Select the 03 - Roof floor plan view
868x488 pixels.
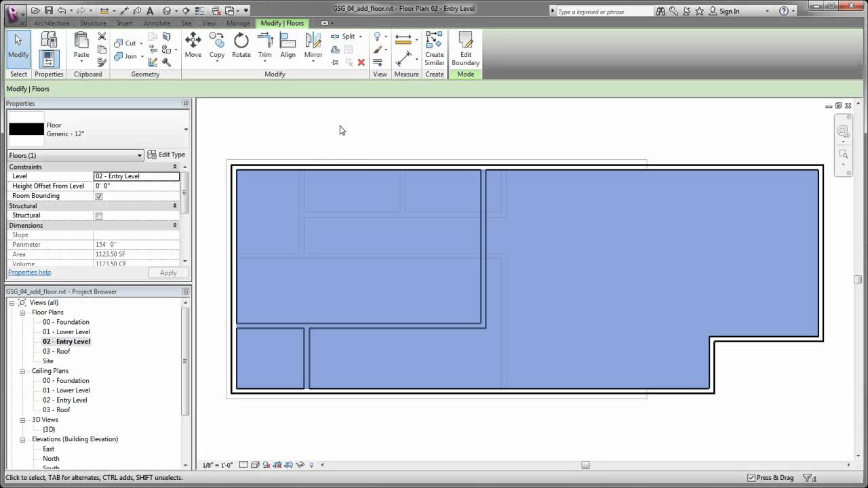pos(56,351)
